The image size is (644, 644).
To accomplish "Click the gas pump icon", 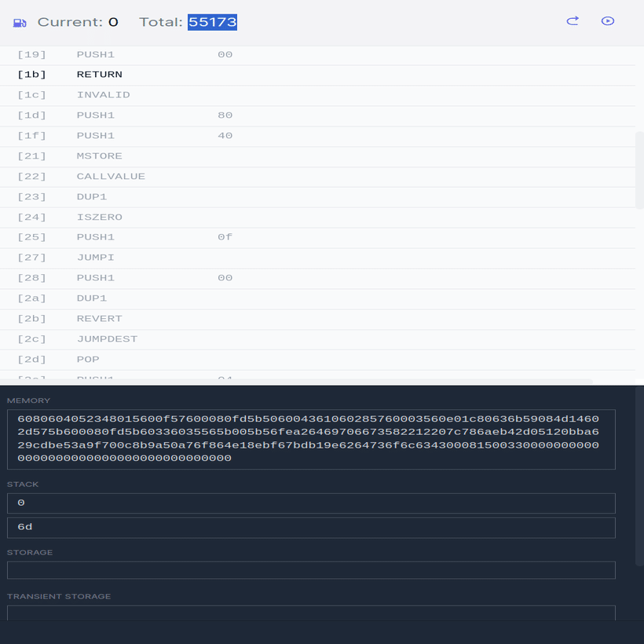I will point(20,23).
